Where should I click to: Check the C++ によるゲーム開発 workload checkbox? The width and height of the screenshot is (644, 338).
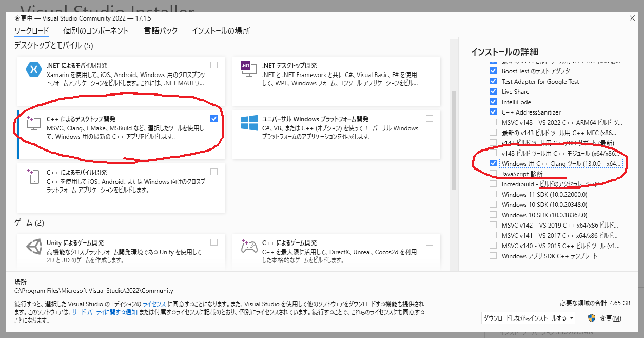coord(430,242)
